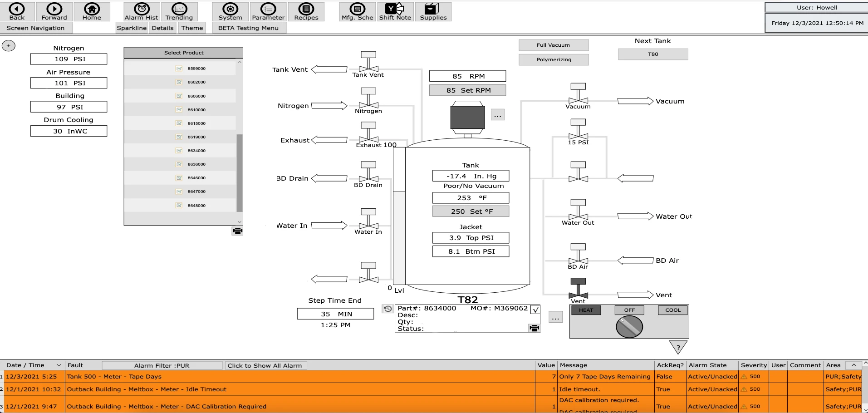Open the Parameter screen
The image size is (868, 413).
(x=268, y=11)
